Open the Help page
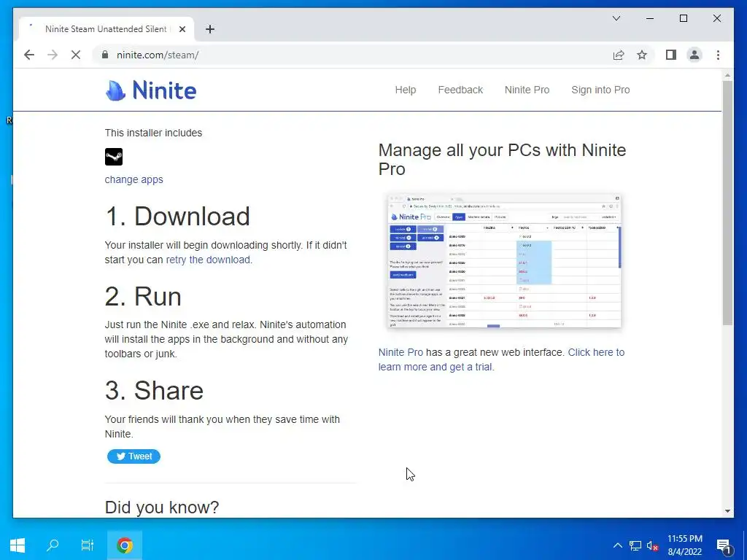This screenshot has width=747, height=560. click(406, 90)
